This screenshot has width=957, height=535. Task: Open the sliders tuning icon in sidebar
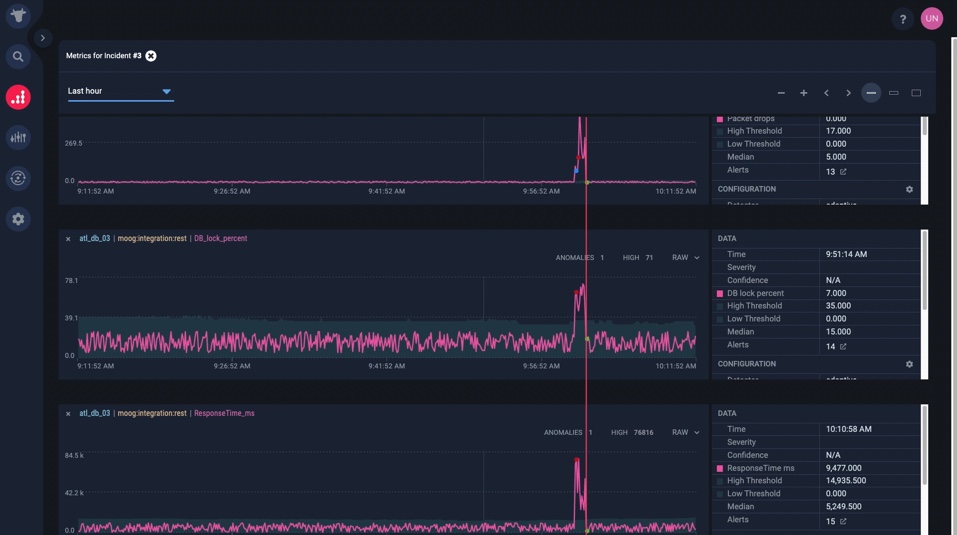pos(18,137)
